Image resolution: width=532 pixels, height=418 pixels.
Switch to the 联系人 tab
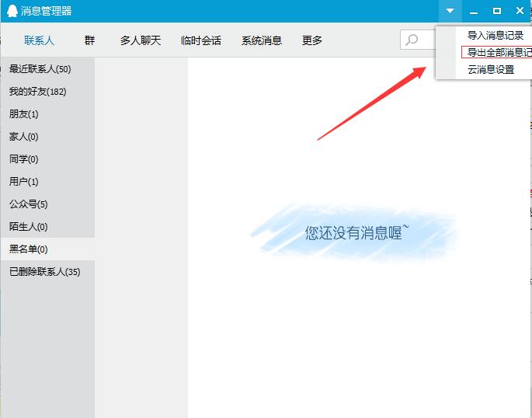[x=39, y=40]
